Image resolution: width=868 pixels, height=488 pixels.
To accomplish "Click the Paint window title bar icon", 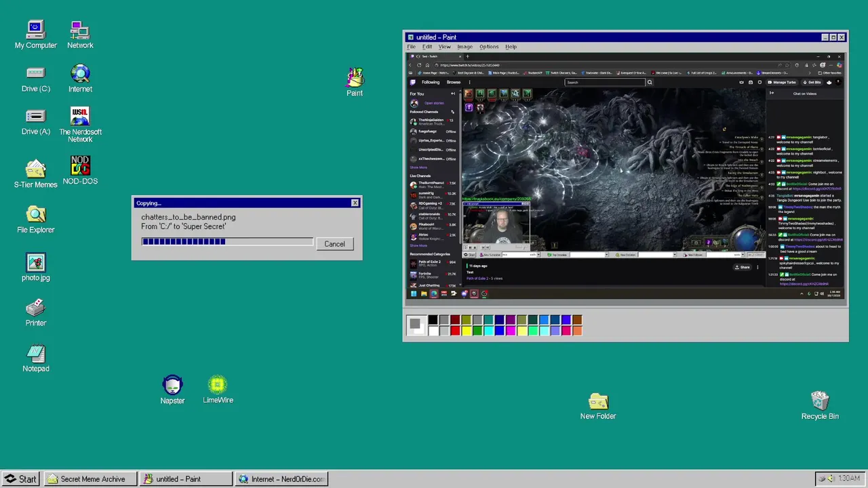I will [x=410, y=37].
